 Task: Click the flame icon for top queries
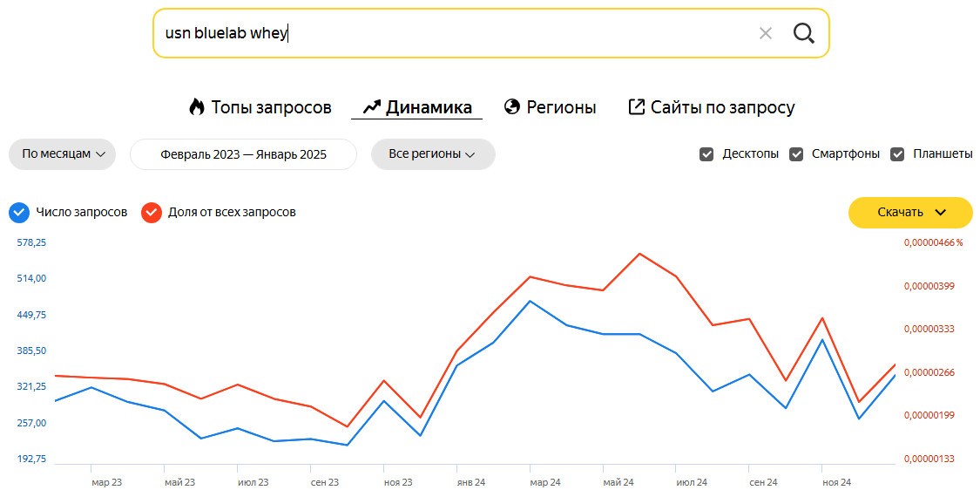pos(197,107)
